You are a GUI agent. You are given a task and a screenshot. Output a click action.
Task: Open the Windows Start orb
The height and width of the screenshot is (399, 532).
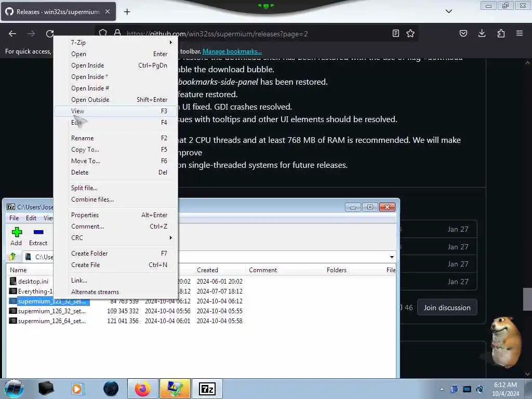(x=14, y=389)
